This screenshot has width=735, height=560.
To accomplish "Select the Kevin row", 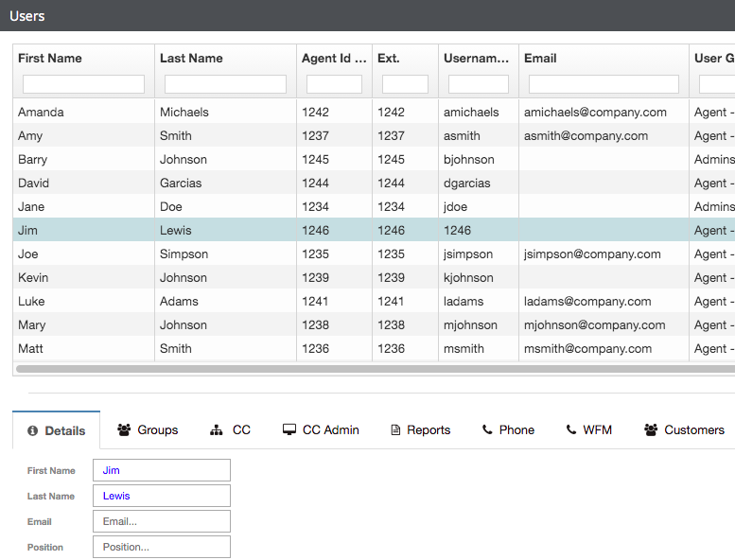I will pos(374,277).
